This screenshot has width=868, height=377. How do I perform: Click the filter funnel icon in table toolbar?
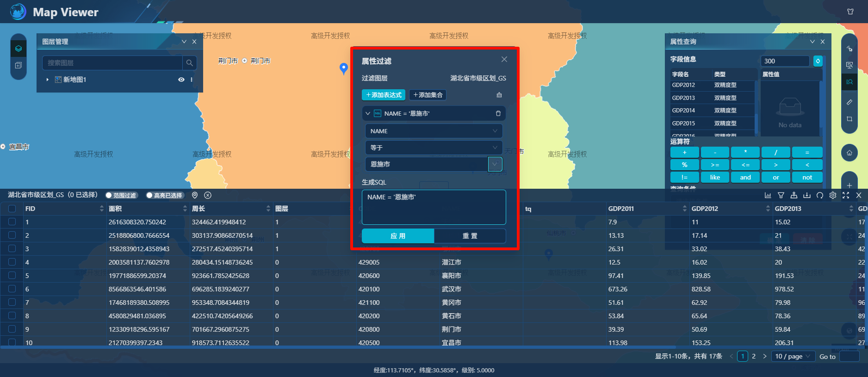pos(781,195)
